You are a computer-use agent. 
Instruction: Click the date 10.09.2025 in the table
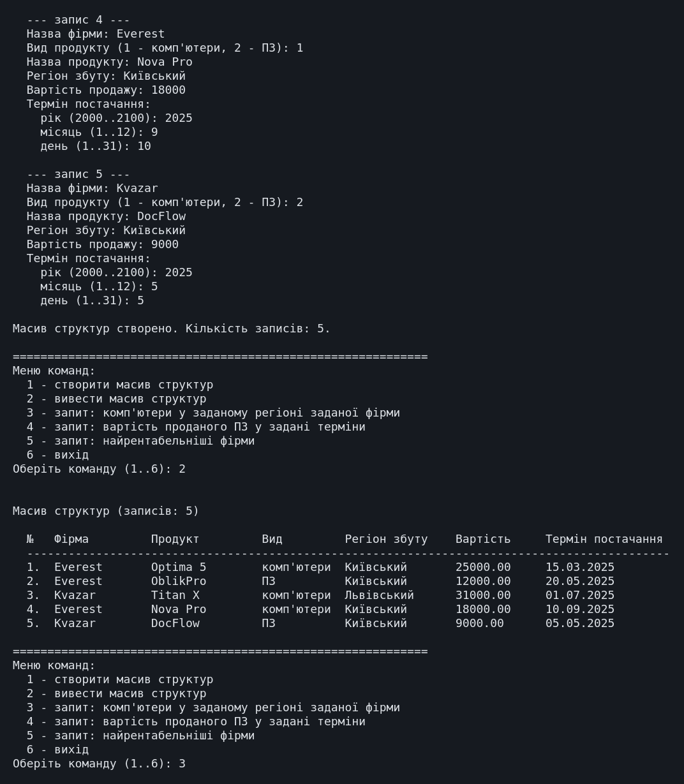pyautogui.click(x=580, y=609)
